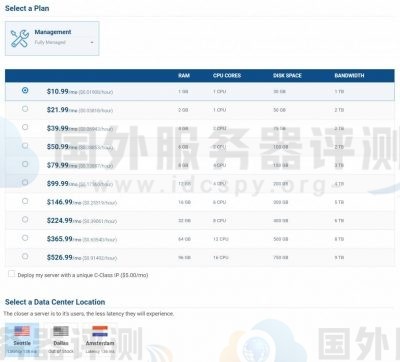The width and height of the screenshot is (400, 362).
Task: Click the BANDWIDTH column header
Action: click(349, 76)
